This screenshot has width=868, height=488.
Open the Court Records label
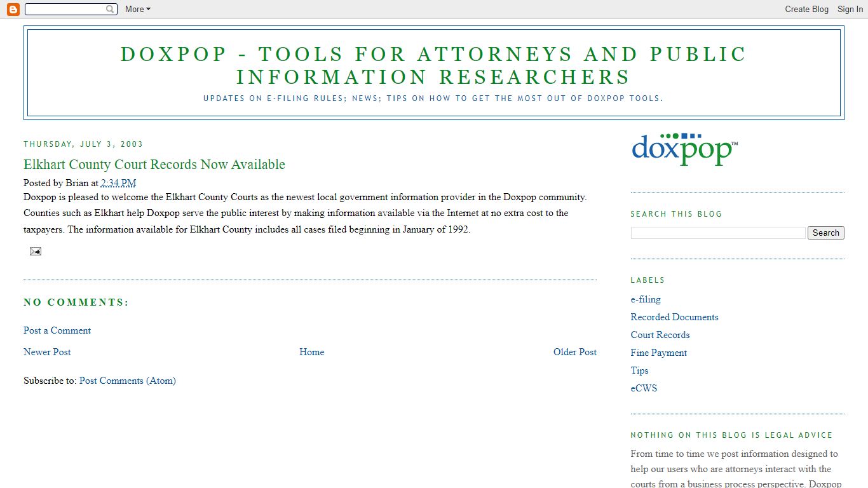(x=660, y=335)
